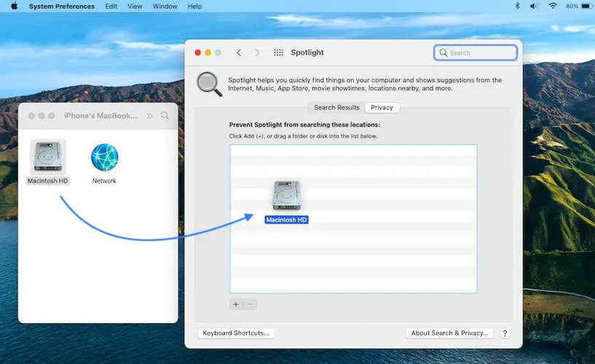Select Macintosh HD icon in Finder window
Image resolution: width=595 pixels, height=364 pixels.
[x=48, y=157]
